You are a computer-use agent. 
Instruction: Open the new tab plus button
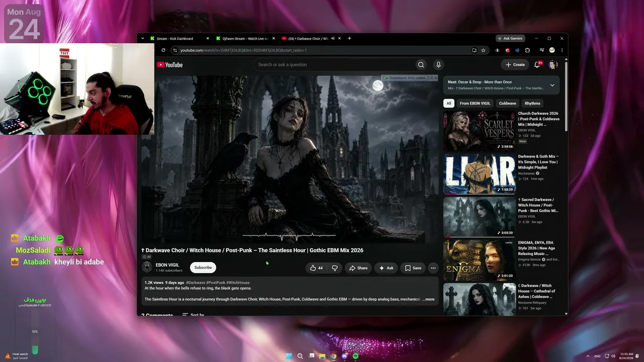(x=349, y=38)
